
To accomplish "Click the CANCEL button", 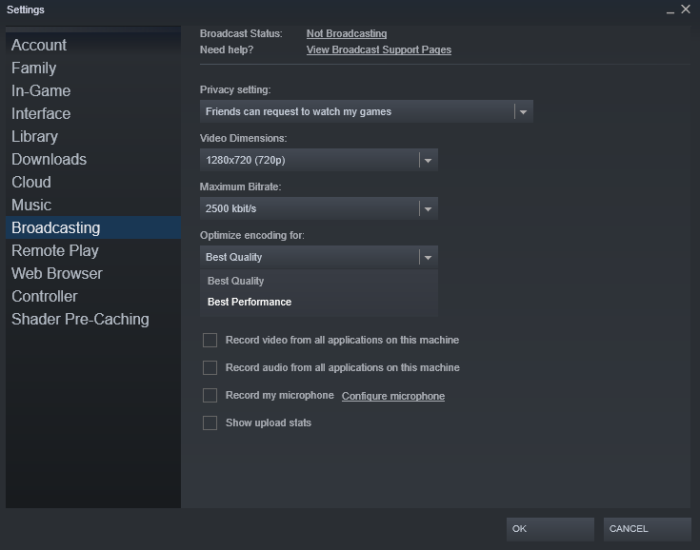I will [647, 529].
